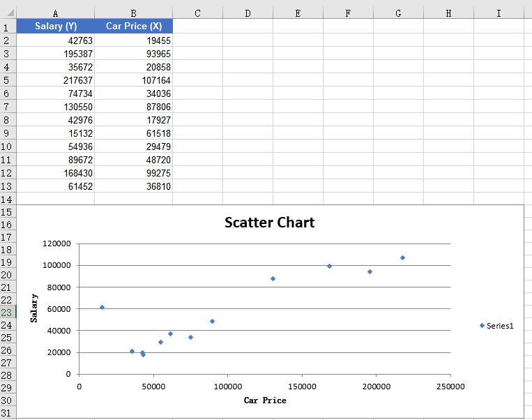Select column A header
532x420 pixels.
55,13
